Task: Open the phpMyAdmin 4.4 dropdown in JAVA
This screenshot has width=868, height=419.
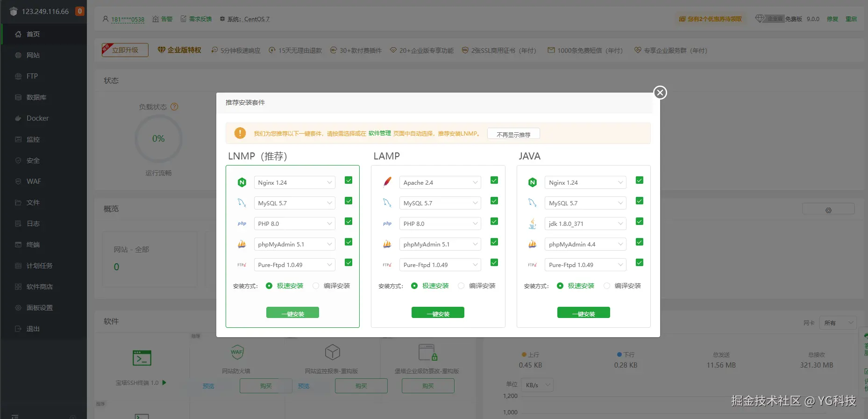Action: tap(585, 244)
